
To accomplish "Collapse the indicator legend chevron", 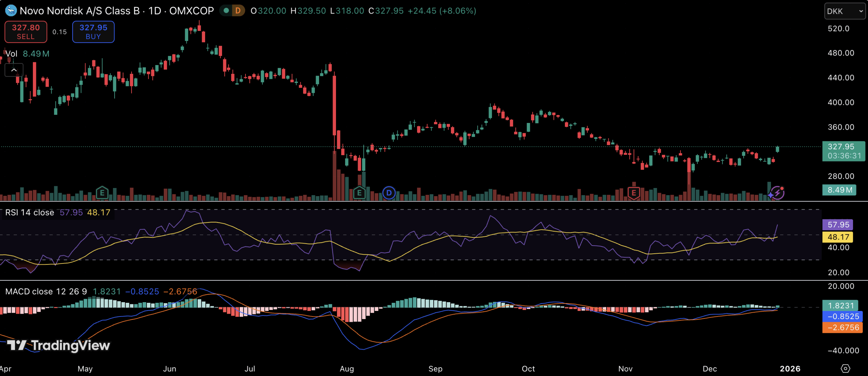I will (x=14, y=70).
